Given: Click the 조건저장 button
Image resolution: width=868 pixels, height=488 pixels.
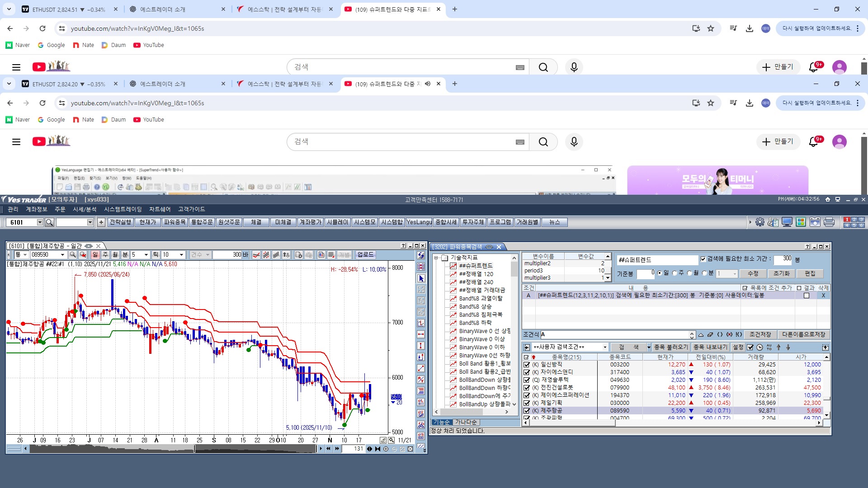Looking at the screenshot, I should pyautogui.click(x=760, y=335).
